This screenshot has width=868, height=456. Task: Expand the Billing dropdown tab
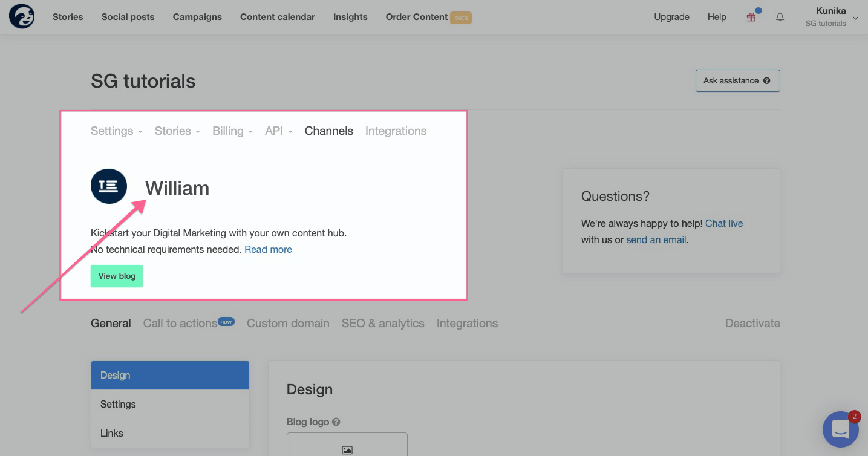[x=233, y=131]
